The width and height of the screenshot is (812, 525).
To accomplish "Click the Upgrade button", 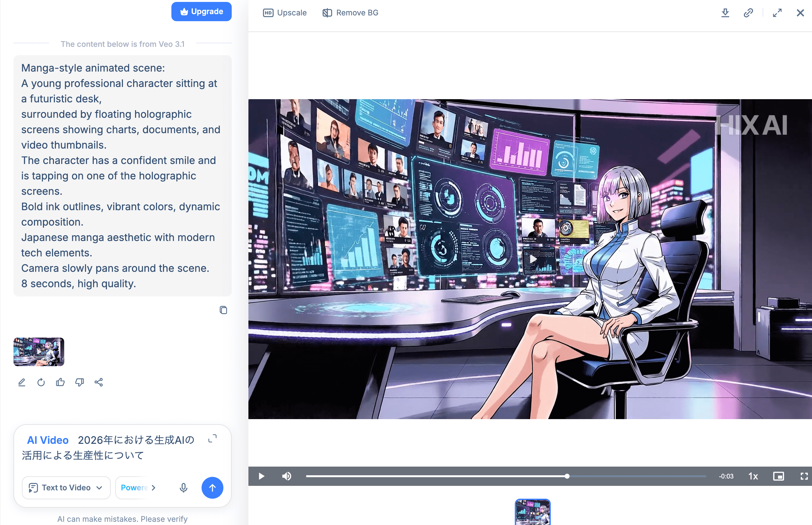I will pyautogui.click(x=202, y=12).
